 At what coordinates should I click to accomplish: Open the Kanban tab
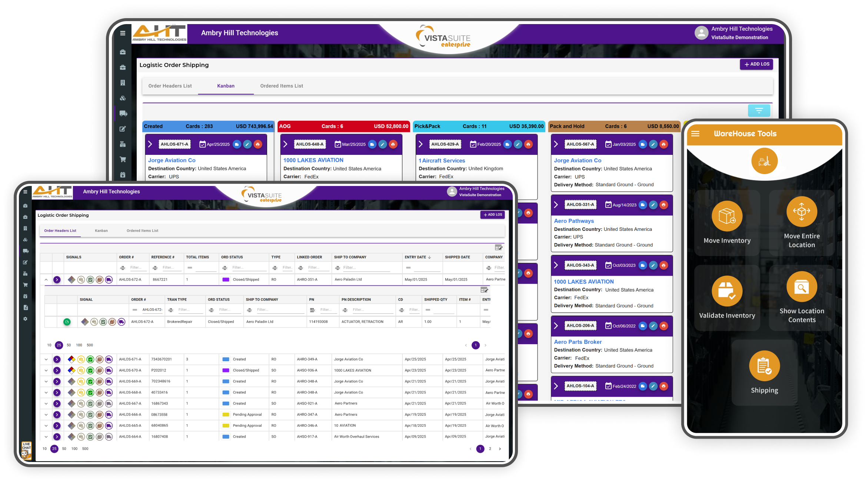click(x=101, y=230)
